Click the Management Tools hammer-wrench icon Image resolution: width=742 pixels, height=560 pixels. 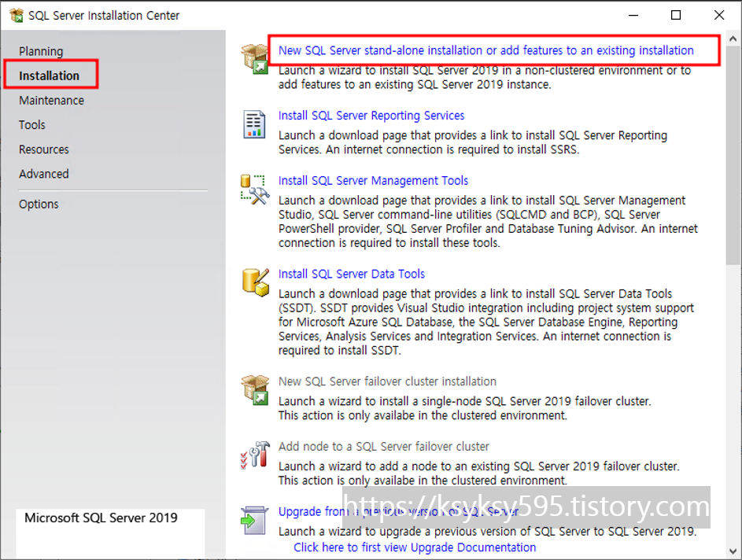click(255, 190)
